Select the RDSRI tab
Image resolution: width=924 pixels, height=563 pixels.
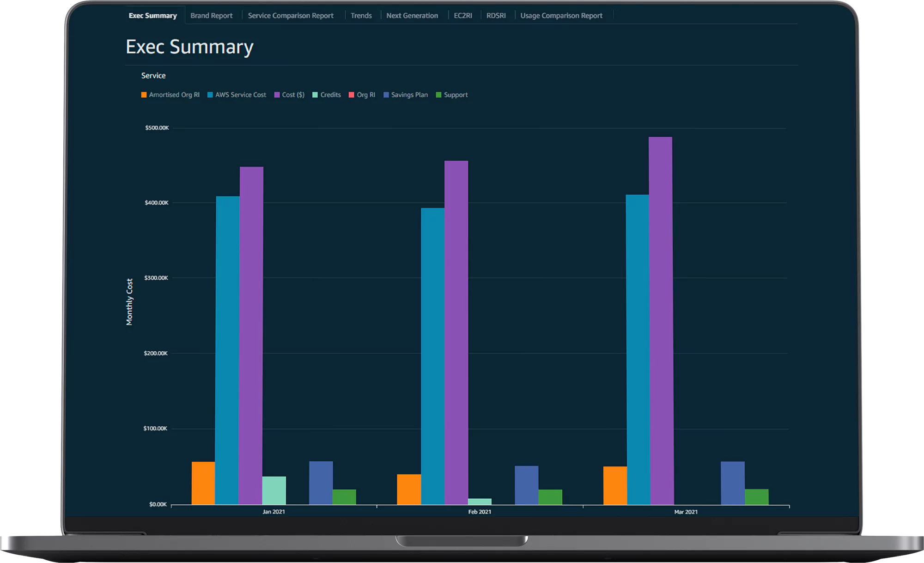[x=496, y=16]
